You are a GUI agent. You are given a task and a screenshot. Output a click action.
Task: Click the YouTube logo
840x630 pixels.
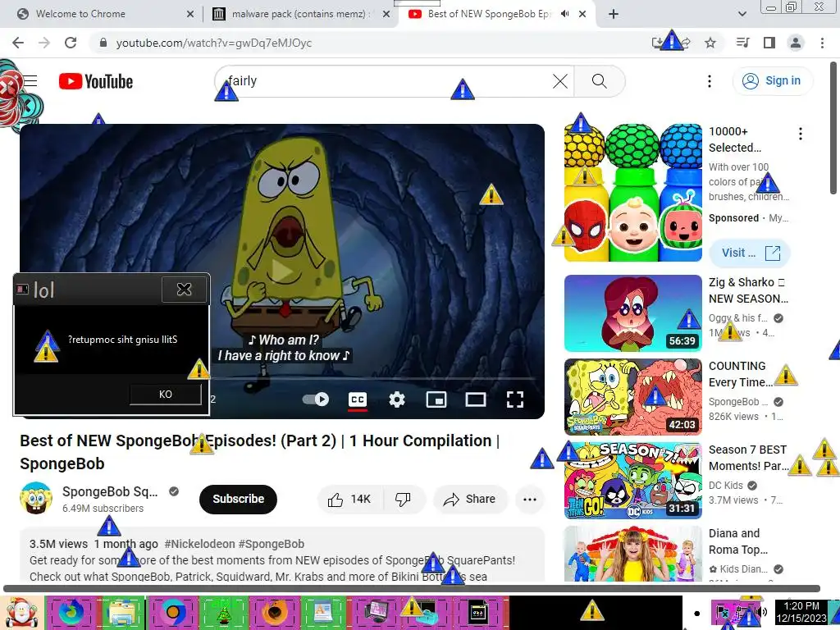[x=96, y=81]
